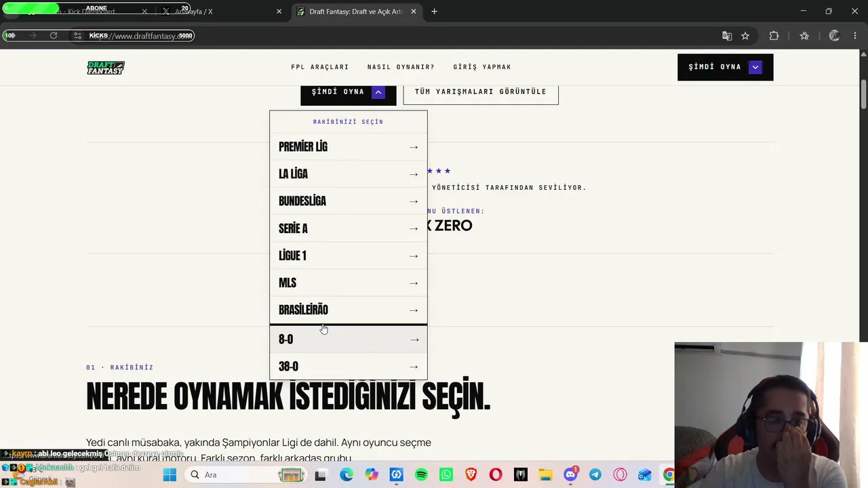Switch to Chrome in the taskbar
The height and width of the screenshot is (488, 868).
pyautogui.click(x=669, y=475)
